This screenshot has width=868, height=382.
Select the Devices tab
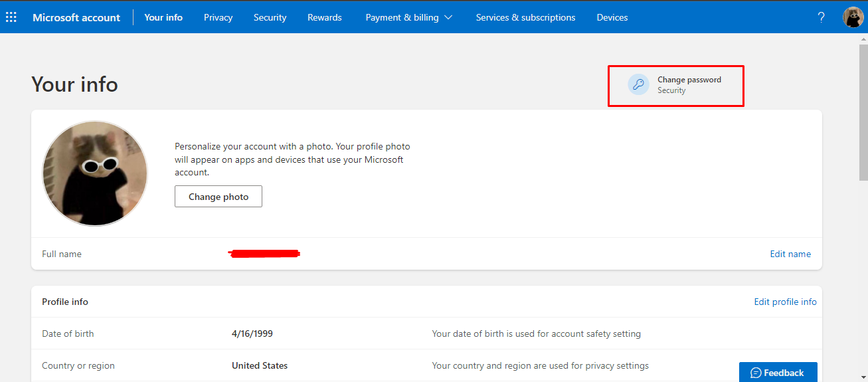coord(612,17)
